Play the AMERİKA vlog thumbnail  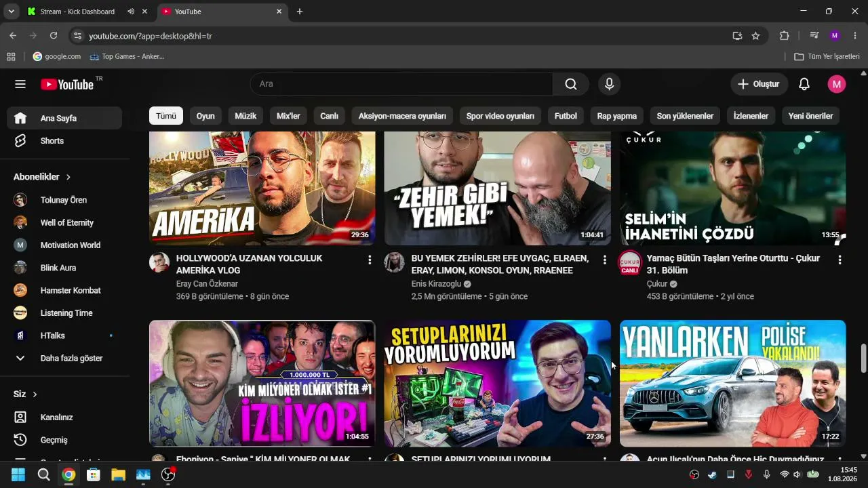pos(262,188)
